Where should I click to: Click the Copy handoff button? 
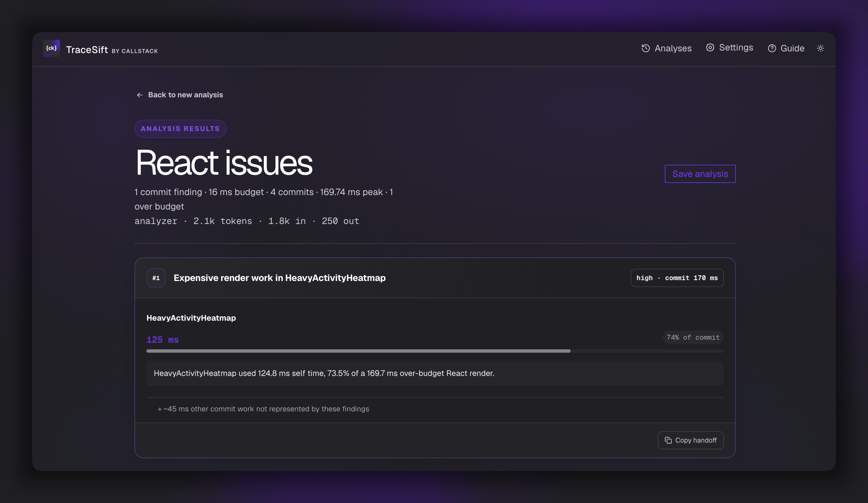[691, 440]
